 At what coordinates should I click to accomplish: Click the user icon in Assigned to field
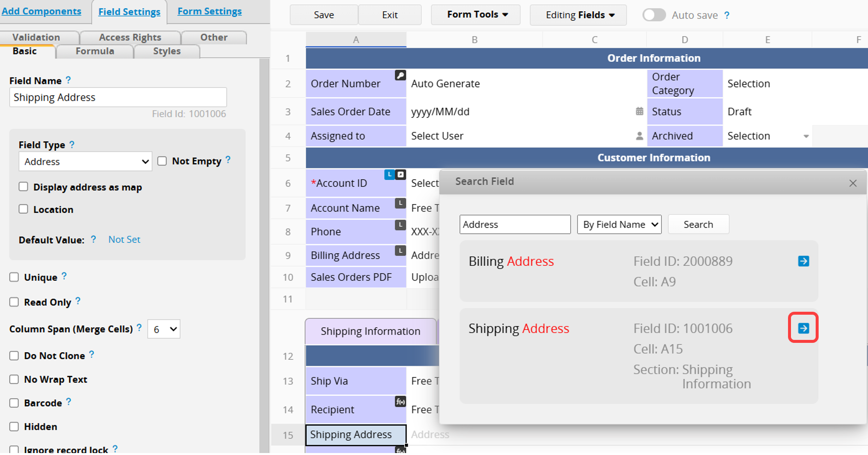point(639,136)
